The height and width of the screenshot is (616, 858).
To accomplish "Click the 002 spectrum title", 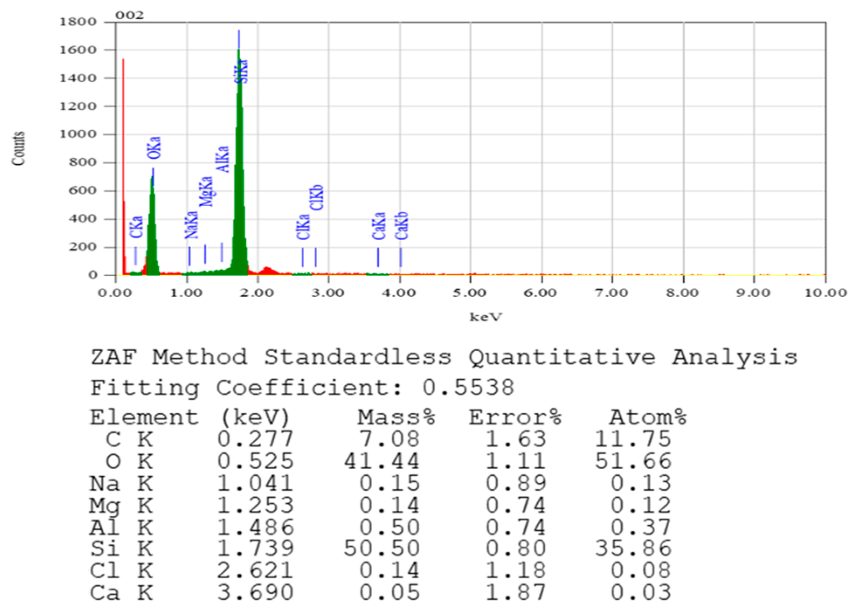I will pos(129,15).
